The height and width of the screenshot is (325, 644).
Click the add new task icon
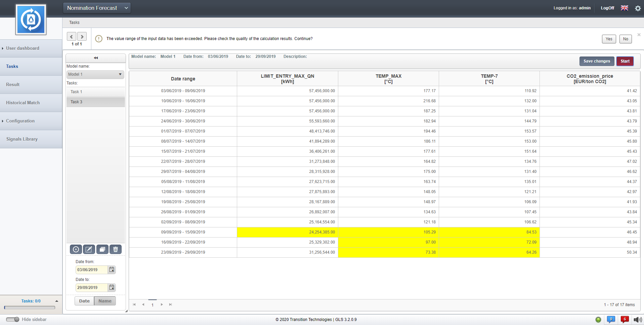point(76,249)
